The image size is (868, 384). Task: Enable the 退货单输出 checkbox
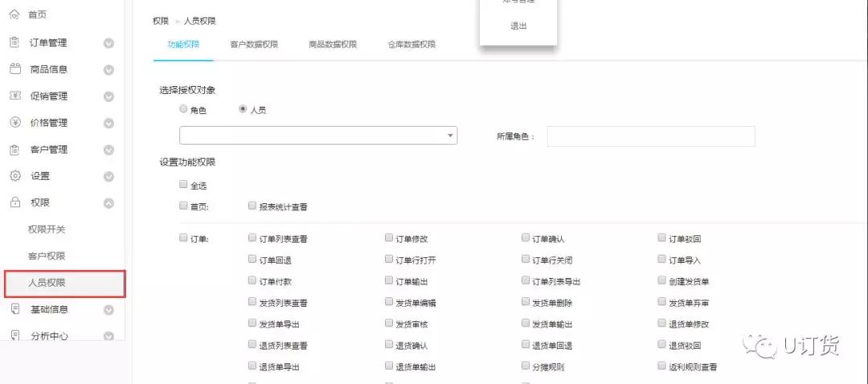(x=389, y=366)
